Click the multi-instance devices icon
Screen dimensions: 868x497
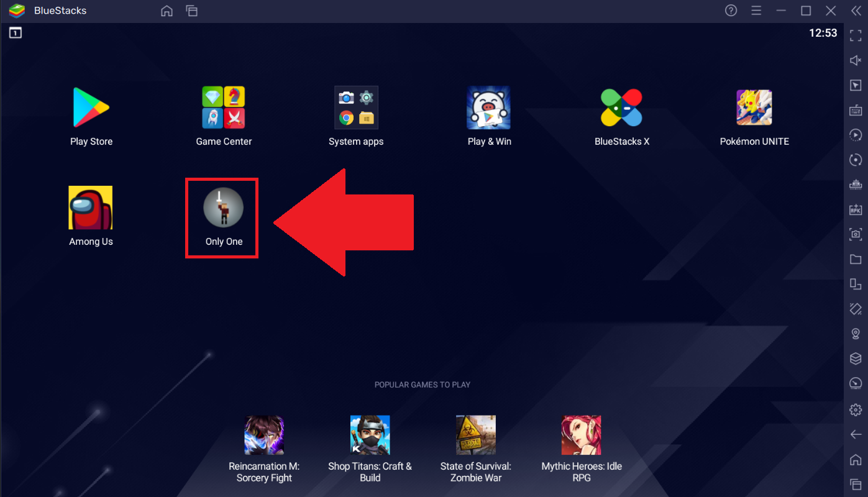point(856,284)
